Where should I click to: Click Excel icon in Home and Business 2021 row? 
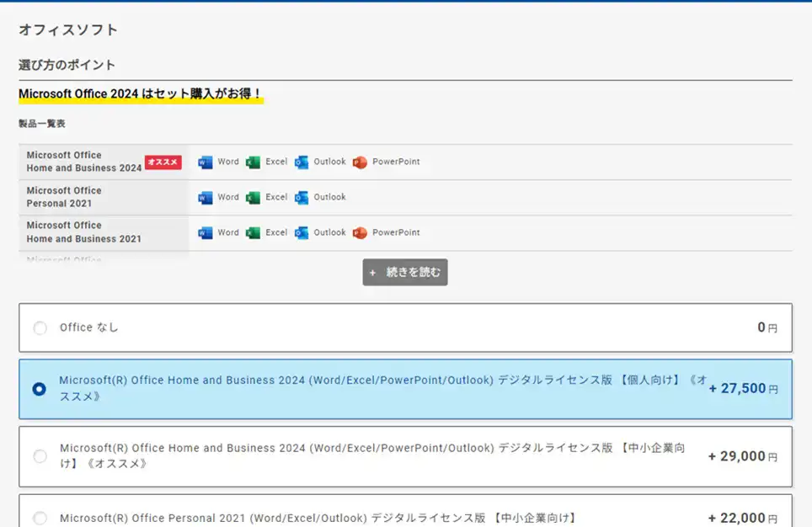coord(253,233)
